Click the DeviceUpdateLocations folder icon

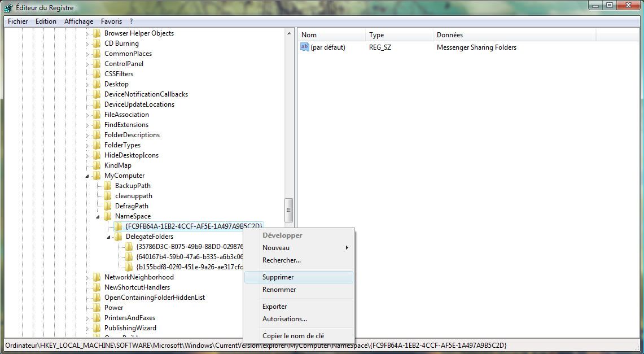point(97,104)
